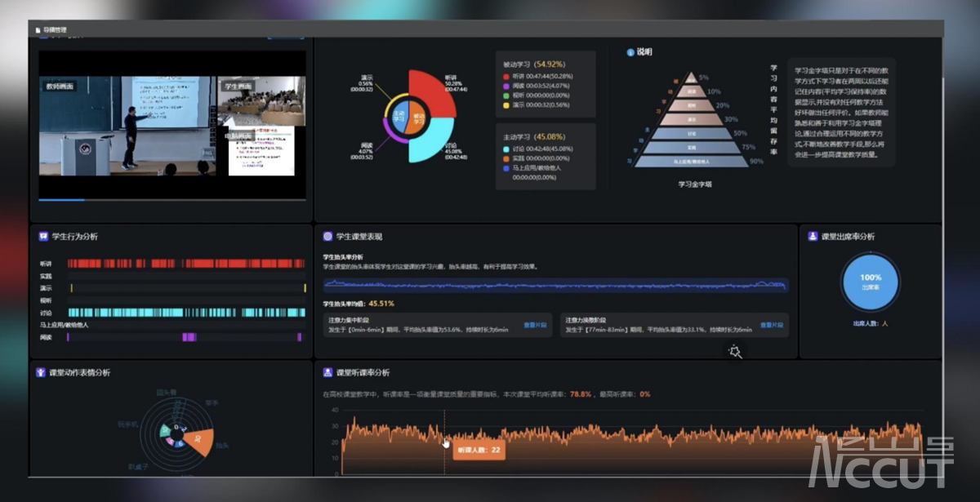Click the 导播管理 window title icon
Image resolution: width=980 pixels, height=502 pixels.
38,30
